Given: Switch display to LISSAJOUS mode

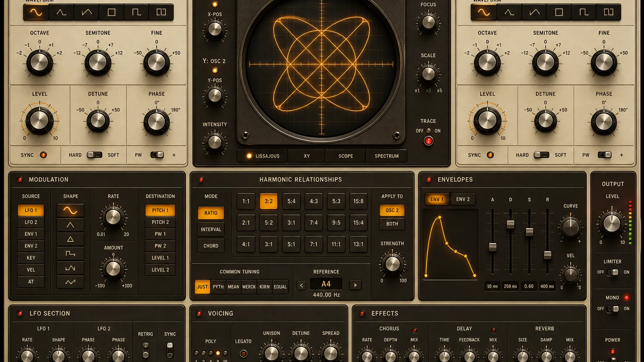Looking at the screenshot, I should click(263, 156).
